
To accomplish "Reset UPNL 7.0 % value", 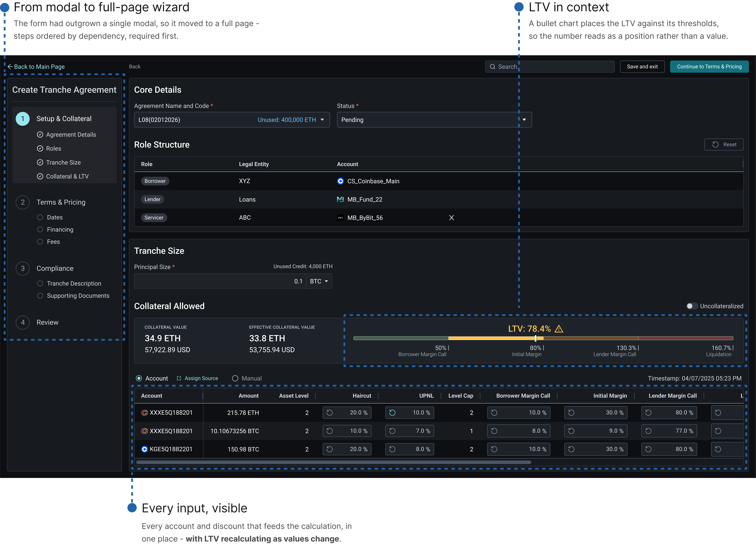I will pos(392,431).
